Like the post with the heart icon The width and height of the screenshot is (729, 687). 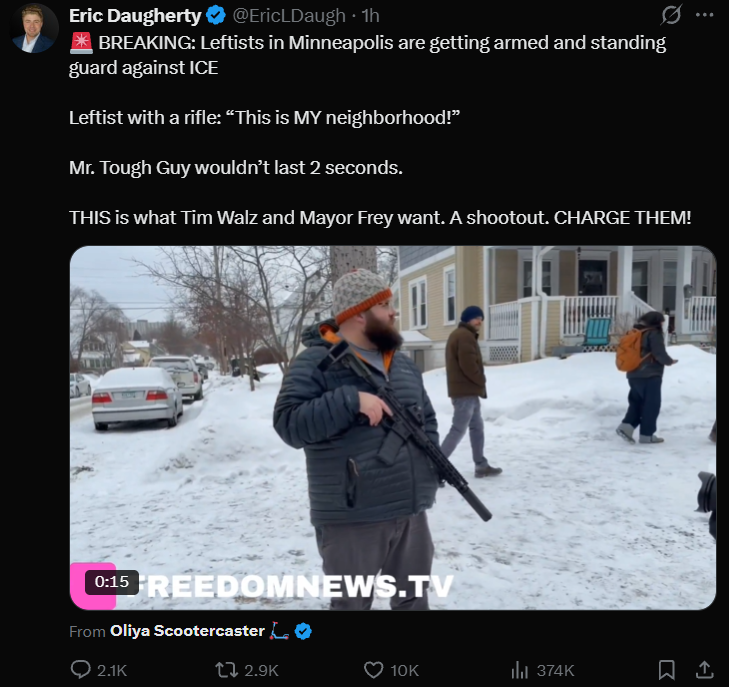click(373, 670)
